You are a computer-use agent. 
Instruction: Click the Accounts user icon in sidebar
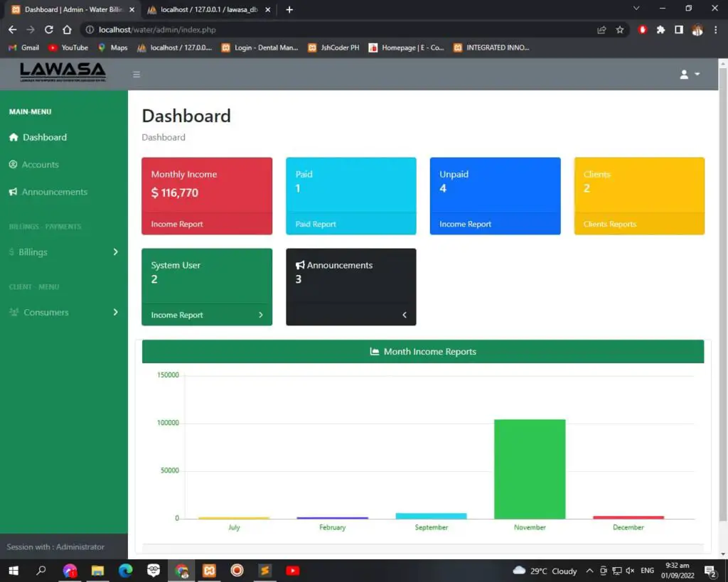14,165
